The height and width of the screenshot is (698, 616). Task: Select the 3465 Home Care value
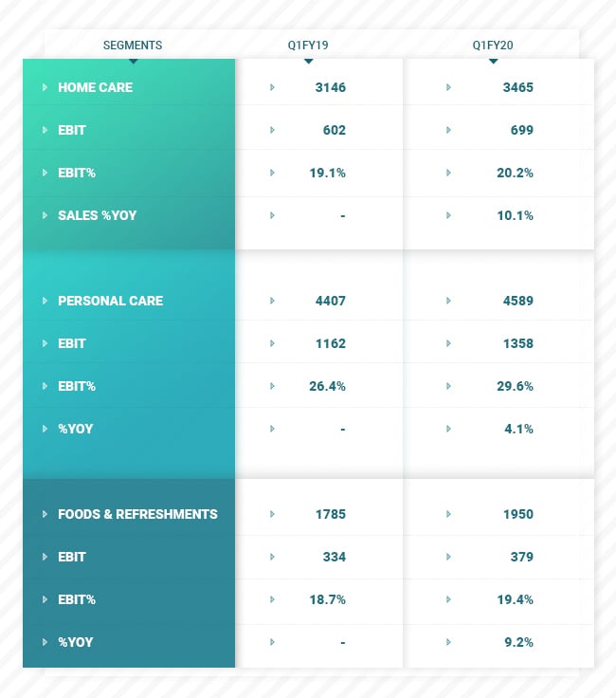click(x=518, y=87)
